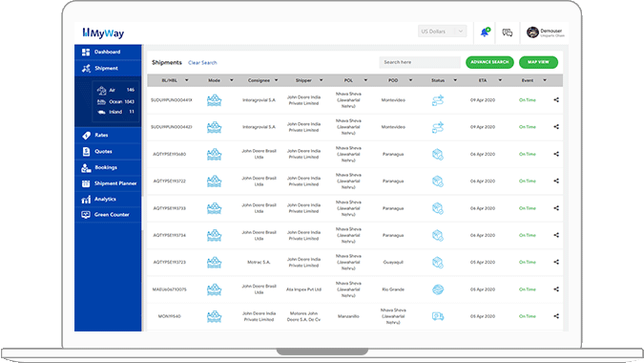
Task: Click the Clear Search link
Action: point(202,63)
